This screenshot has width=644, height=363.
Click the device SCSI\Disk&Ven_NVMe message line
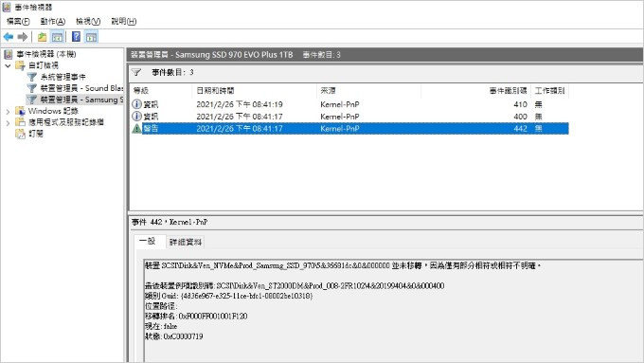343,266
